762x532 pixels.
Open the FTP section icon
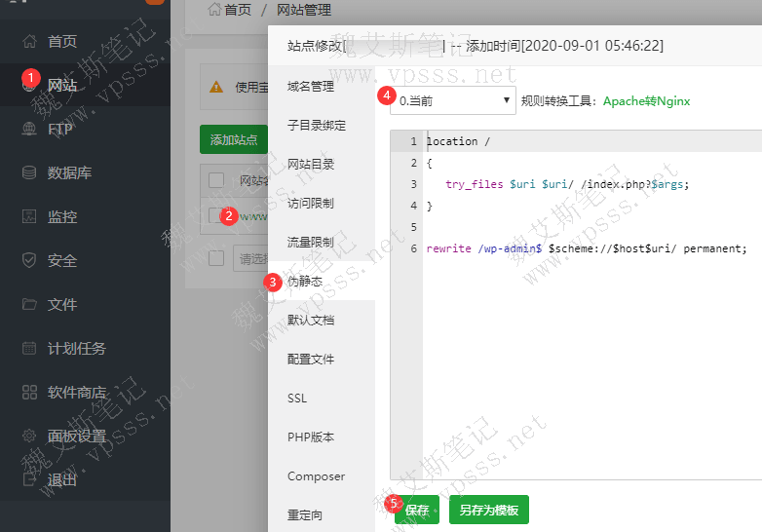[29, 129]
